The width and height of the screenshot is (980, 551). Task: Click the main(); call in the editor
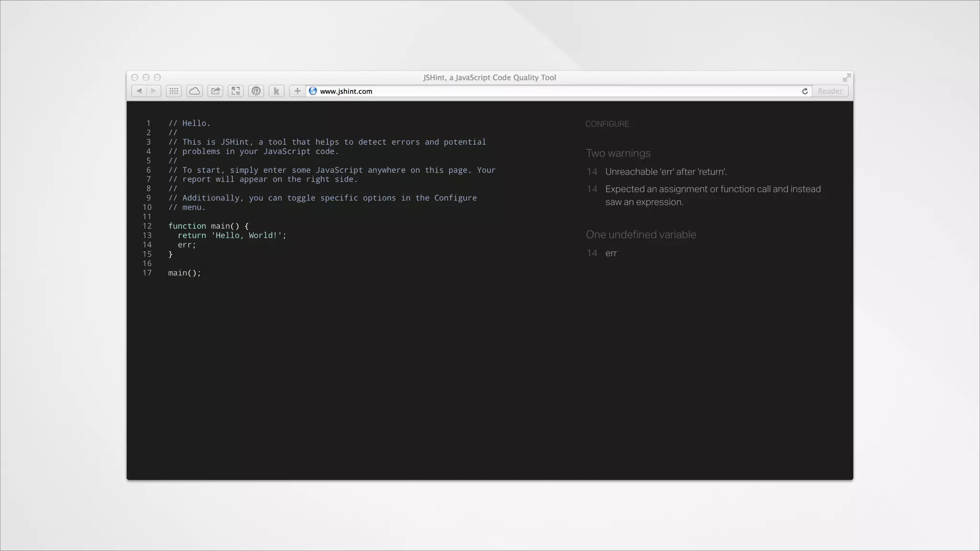pyautogui.click(x=184, y=273)
